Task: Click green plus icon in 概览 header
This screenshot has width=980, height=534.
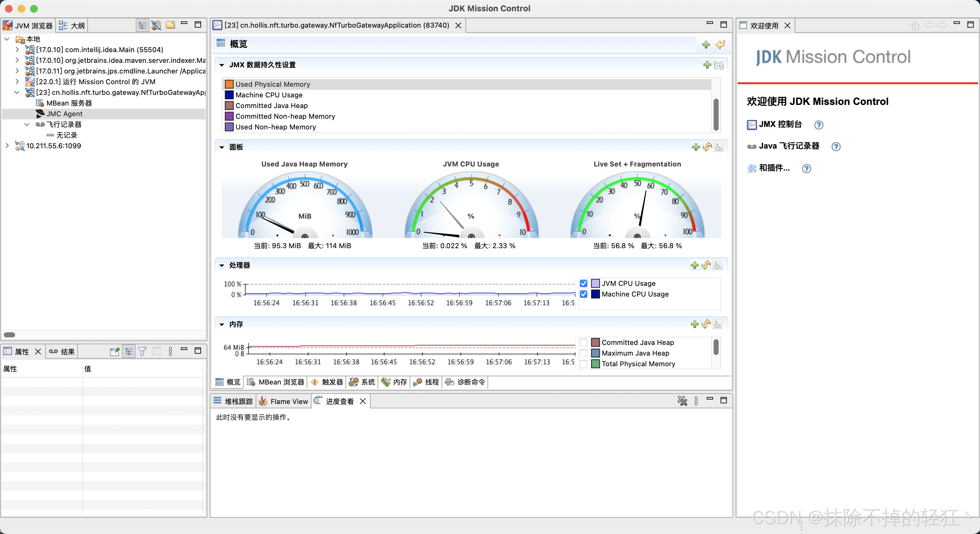Action: pyautogui.click(x=706, y=45)
